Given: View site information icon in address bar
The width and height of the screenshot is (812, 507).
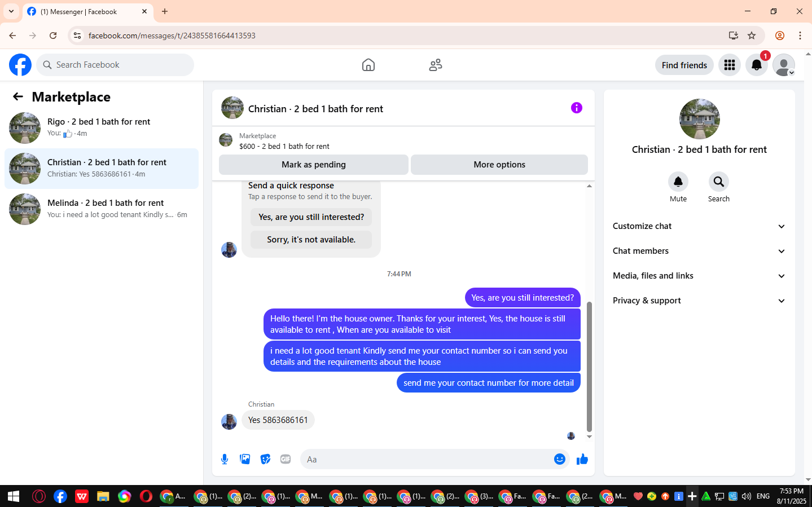Looking at the screenshot, I should pos(77,36).
